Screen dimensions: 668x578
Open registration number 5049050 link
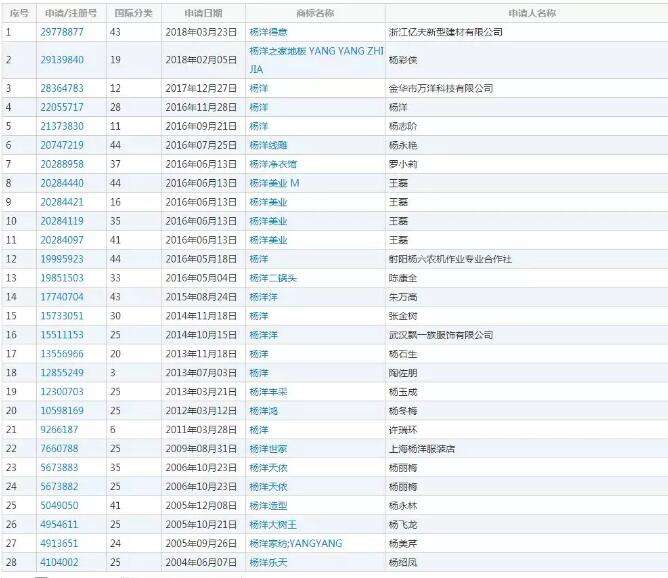click(59, 505)
